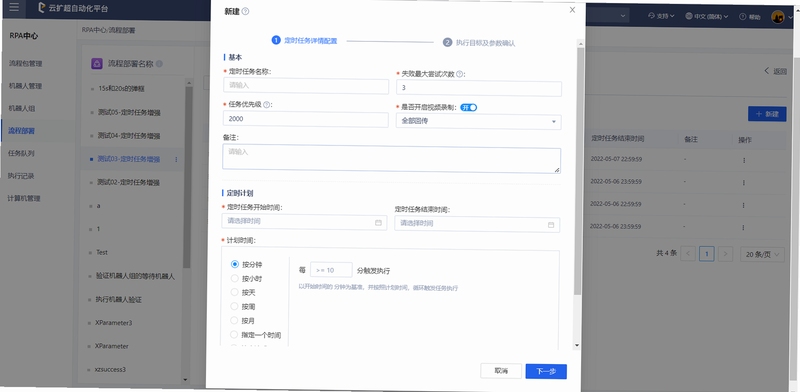The image size is (800, 392).
Task: Expand the header dropdown left of 支持
Action: point(623,16)
